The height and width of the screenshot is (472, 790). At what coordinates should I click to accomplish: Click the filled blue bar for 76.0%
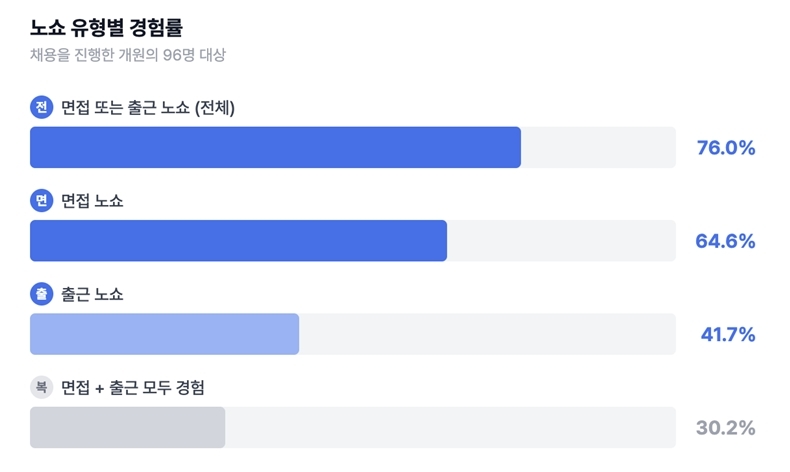(275, 147)
